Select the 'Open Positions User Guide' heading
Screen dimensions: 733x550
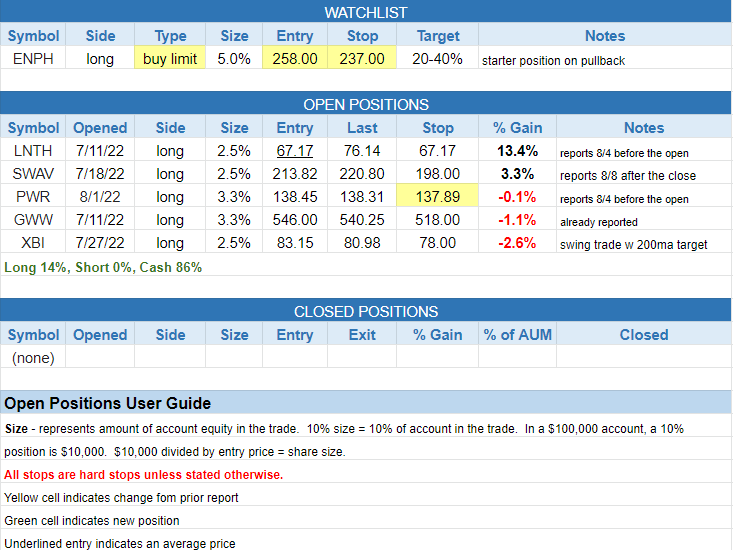point(108,403)
